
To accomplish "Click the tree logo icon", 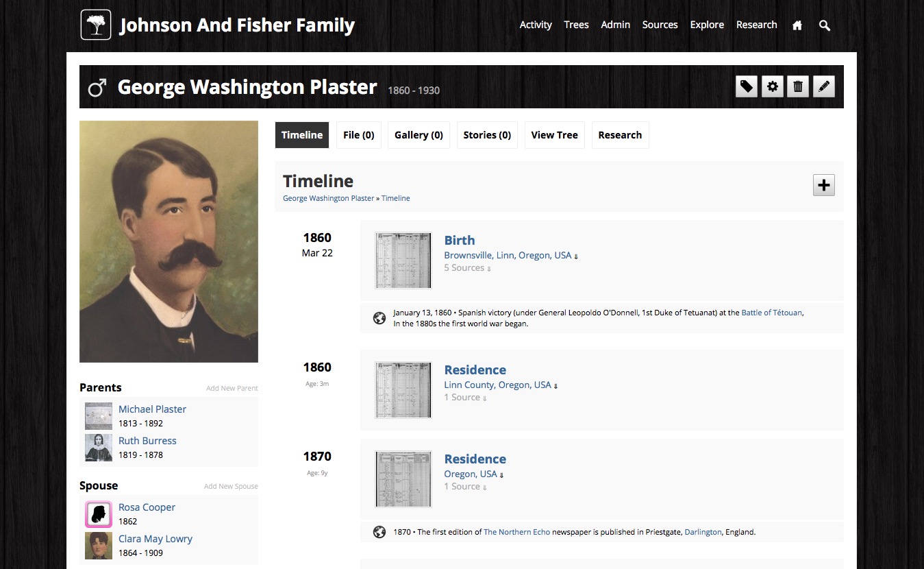I will pyautogui.click(x=96, y=25).
